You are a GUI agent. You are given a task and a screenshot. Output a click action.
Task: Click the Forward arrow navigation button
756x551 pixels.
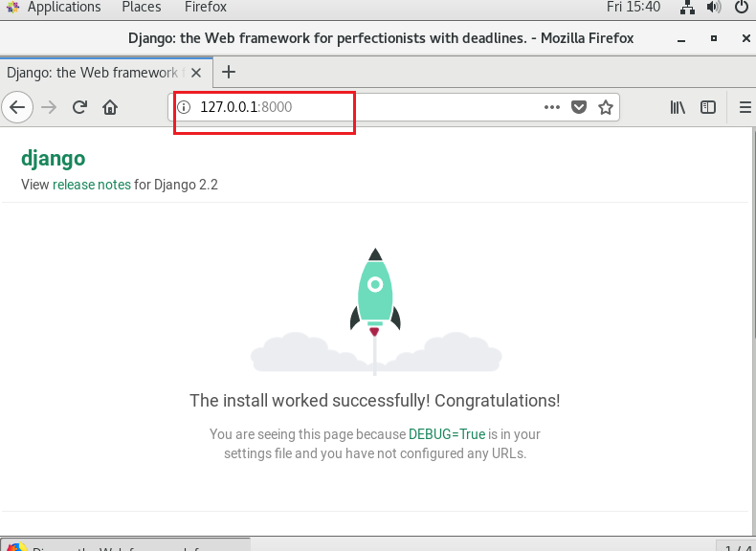click(49, 107)
